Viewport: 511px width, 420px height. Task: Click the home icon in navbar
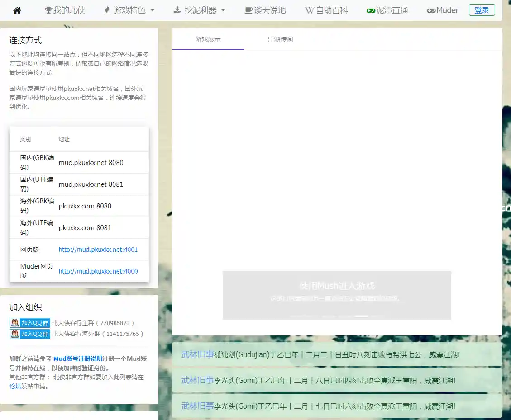(x=17, y=10)
